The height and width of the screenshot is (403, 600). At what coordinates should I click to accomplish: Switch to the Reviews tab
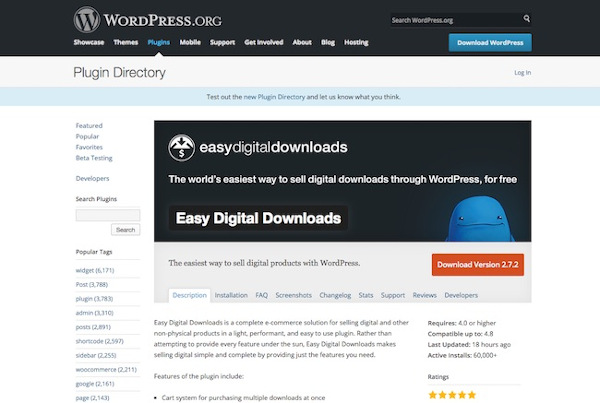point(425,295)
